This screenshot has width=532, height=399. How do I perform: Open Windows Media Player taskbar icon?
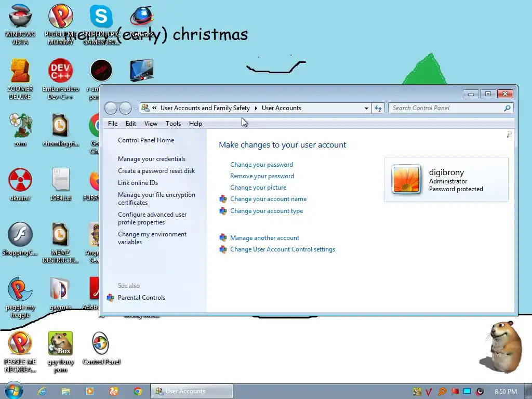click(89, 391)
